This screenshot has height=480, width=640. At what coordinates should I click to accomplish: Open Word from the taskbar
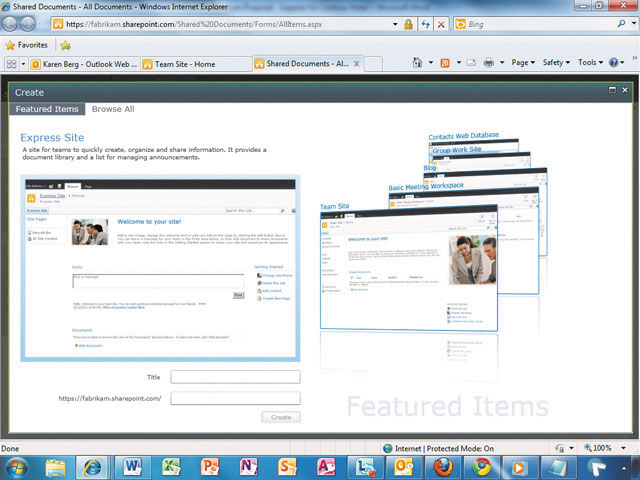click(x=133, y=466)
